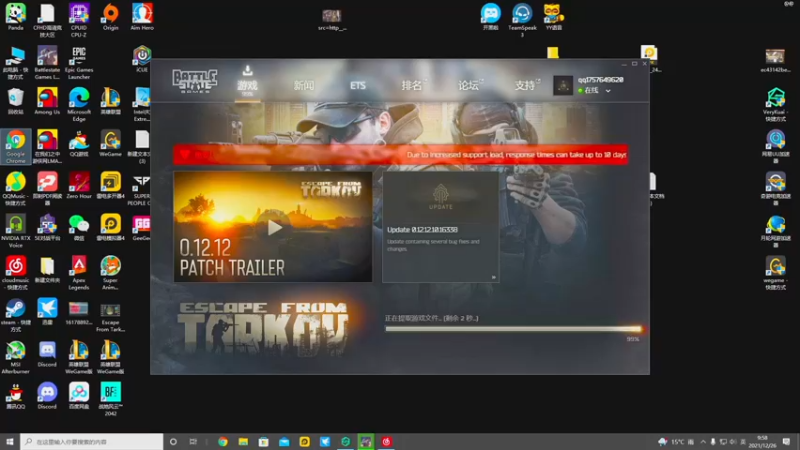Open Among Us desktop shortcut
This screenshot has height=450, width=800.
point(47,101)
